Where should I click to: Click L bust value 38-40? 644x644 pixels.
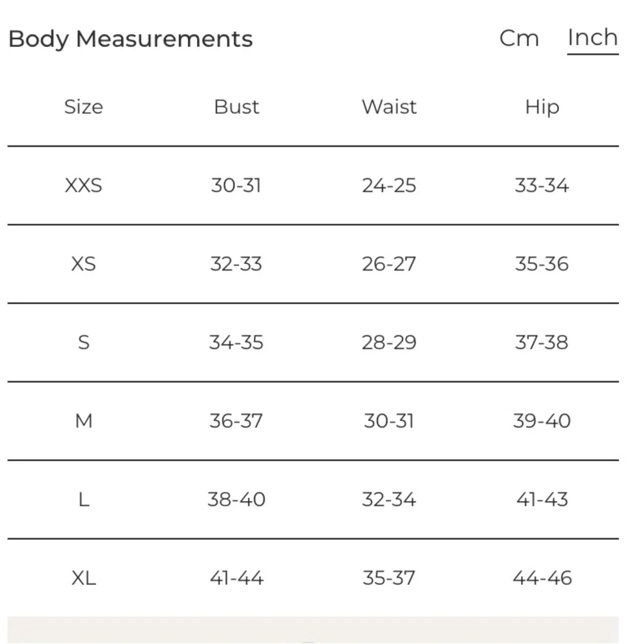pos(236,500)
